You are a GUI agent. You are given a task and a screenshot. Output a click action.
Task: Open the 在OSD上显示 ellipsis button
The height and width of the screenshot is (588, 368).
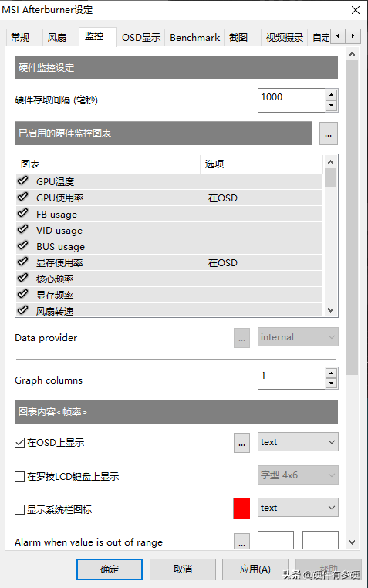tap(241, 443)
